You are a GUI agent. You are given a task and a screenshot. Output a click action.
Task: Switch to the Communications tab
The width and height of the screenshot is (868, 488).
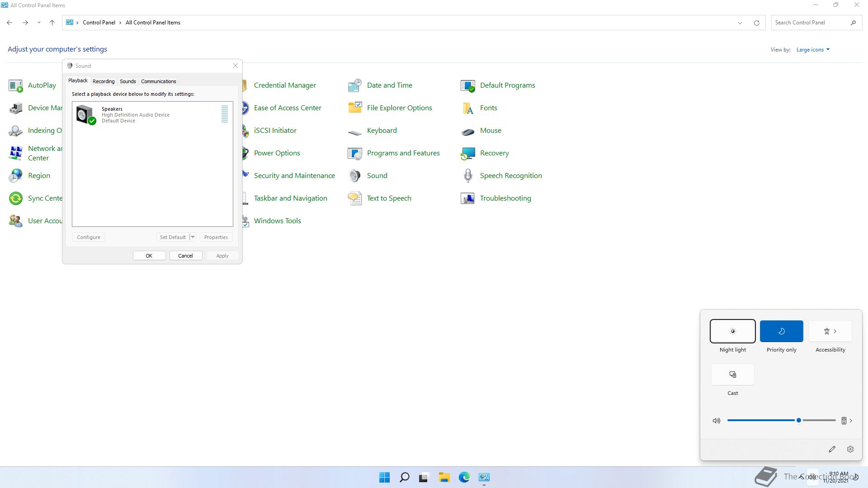pyautogui.click(x=158, y=81)
